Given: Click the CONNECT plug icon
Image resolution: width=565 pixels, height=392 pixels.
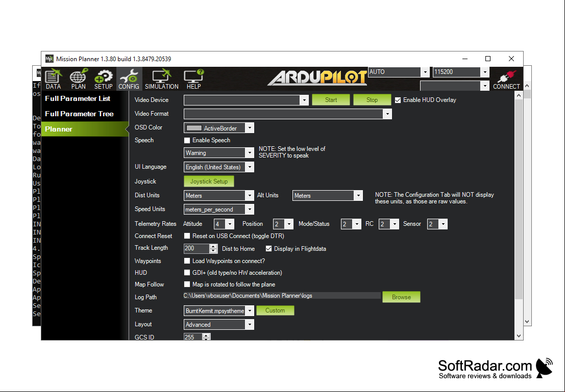Looking at the screenshot, I should point(506,79).
